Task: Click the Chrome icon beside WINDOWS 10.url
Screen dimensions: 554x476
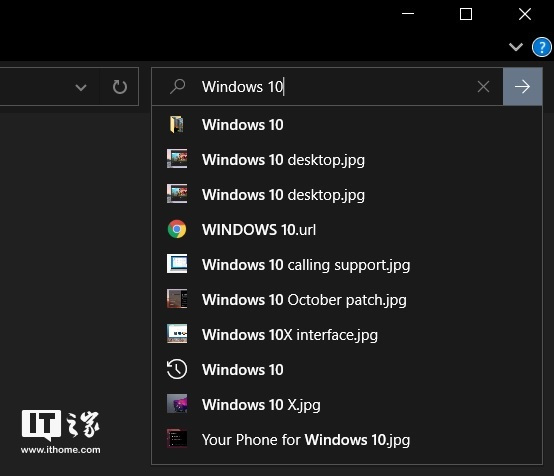Action: click(x=177, y=229)
